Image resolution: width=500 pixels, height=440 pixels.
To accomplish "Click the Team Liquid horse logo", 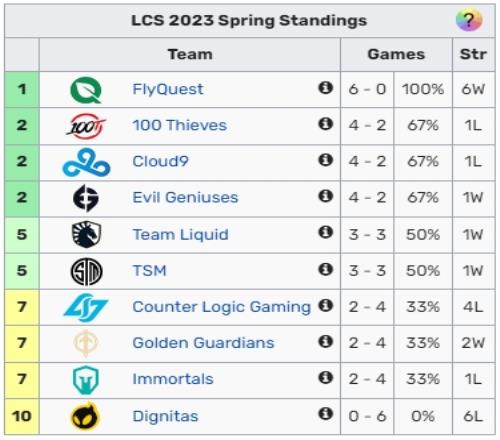I will tap(86, 235).
